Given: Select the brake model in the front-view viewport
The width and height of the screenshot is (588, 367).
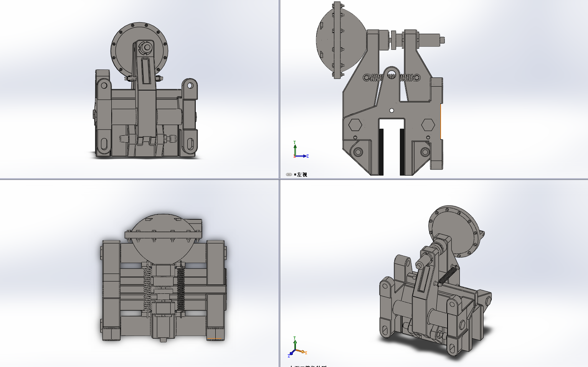Looking at the screenshot, I should pyautogui.click(x=146, y=90).
